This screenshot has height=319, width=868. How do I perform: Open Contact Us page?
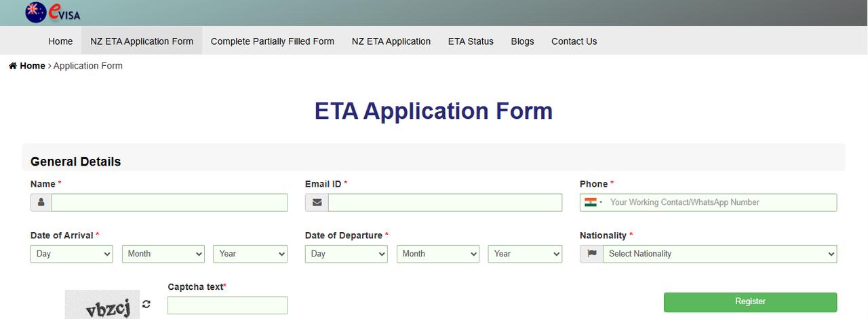click(574, 41)
